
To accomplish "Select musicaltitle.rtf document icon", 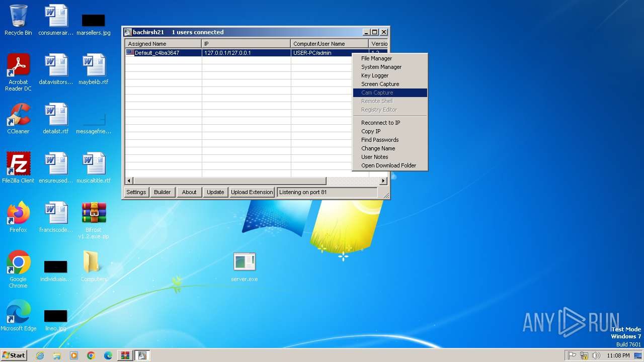I will click(94, 168).
